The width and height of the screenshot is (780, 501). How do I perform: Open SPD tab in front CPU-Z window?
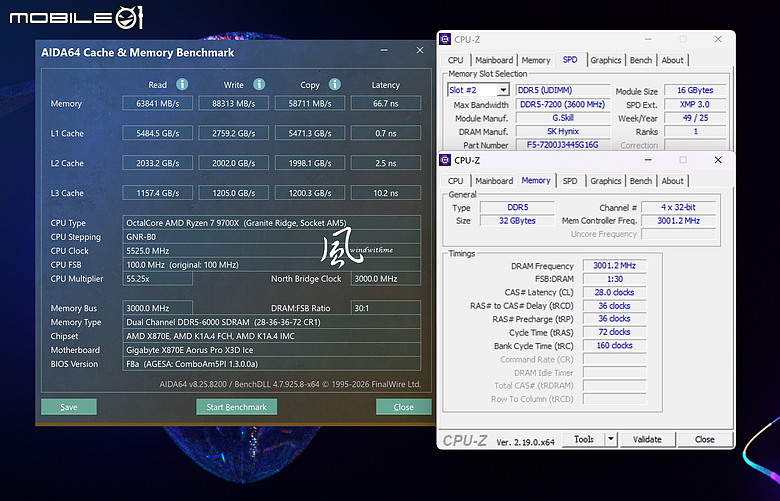(x=570, y=181)
